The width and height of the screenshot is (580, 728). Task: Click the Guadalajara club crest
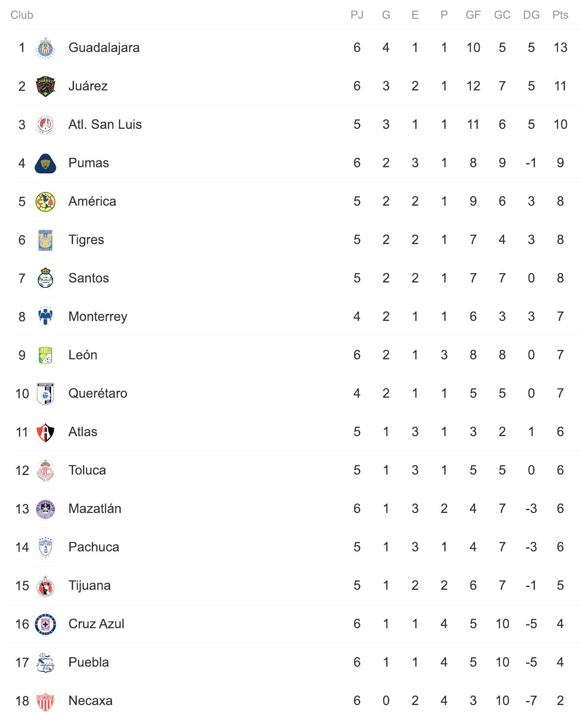point(45,48)
